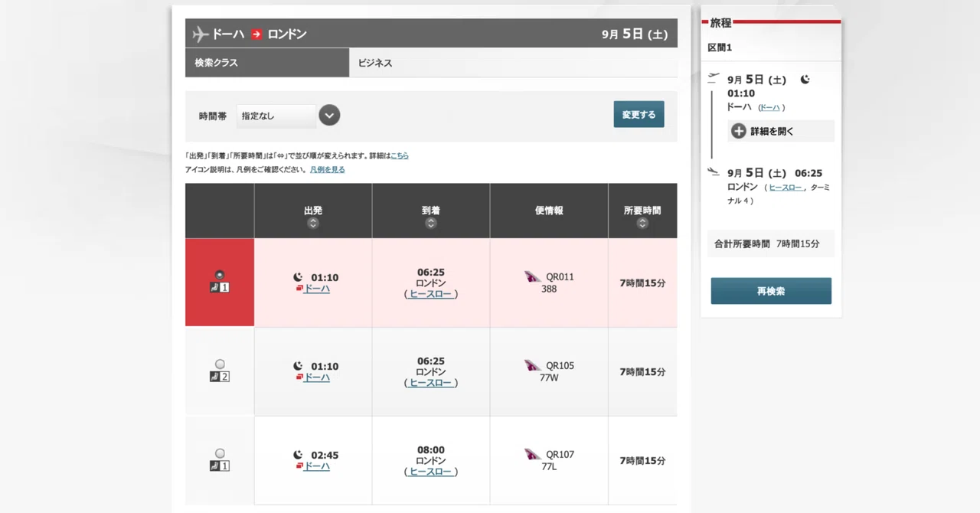
Task: Click the 変更する button
Action: 639,115
